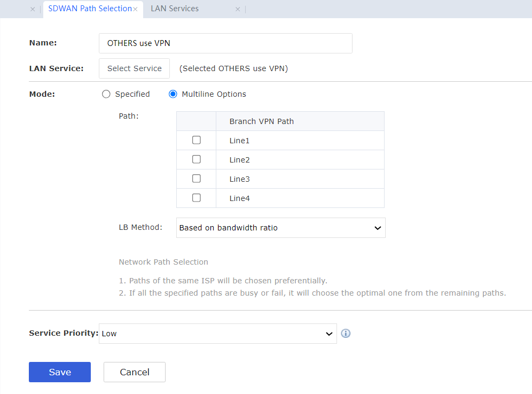Tick the Line2 path checkbox
The image size is (532, 394).
click(x=196, y=159)
